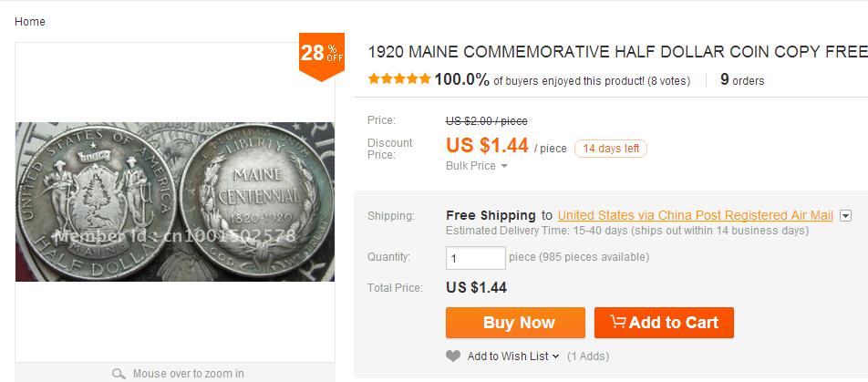Click the crossed-out US $2.00 original price
868x382 pixels.
486,120
